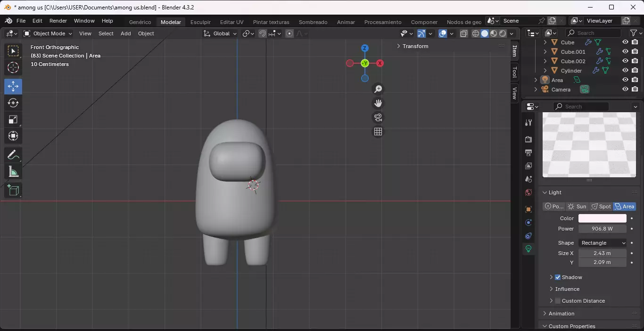This screenshot has width=644, height=331.
Task: Select the Move tool
Action: point(13,86)
